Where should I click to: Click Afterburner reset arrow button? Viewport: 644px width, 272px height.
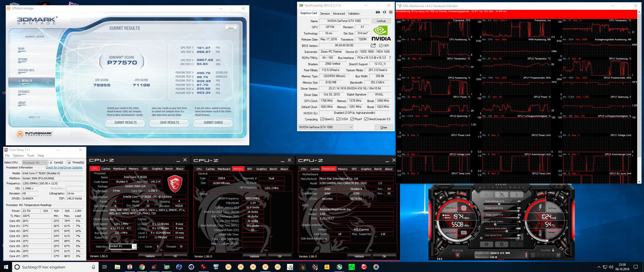click(x=501, y=244)
